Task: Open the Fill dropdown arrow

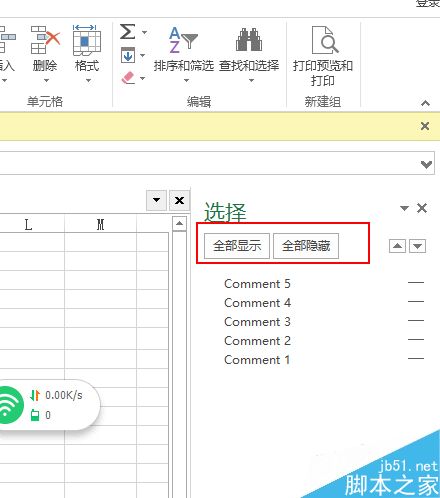Action: [142, 55]
